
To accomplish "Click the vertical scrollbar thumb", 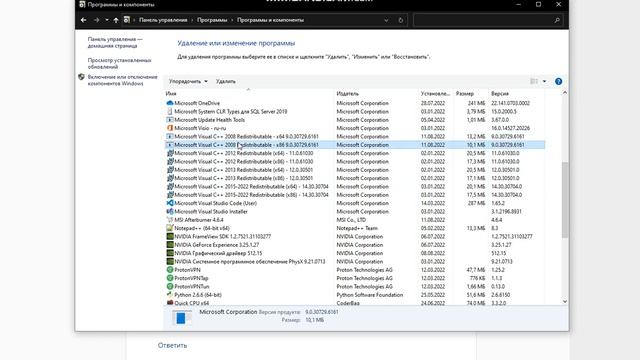I will coord(565,200).
